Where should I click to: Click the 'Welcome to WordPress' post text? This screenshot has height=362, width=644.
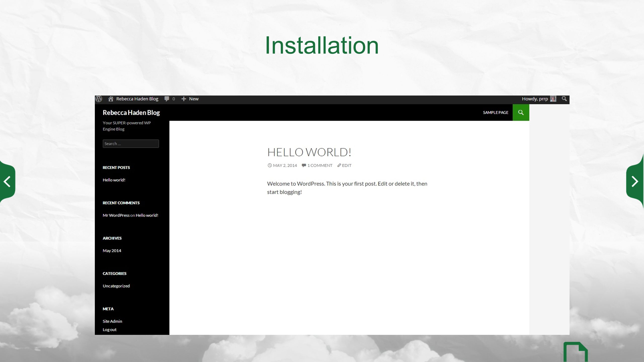(347, 188)
